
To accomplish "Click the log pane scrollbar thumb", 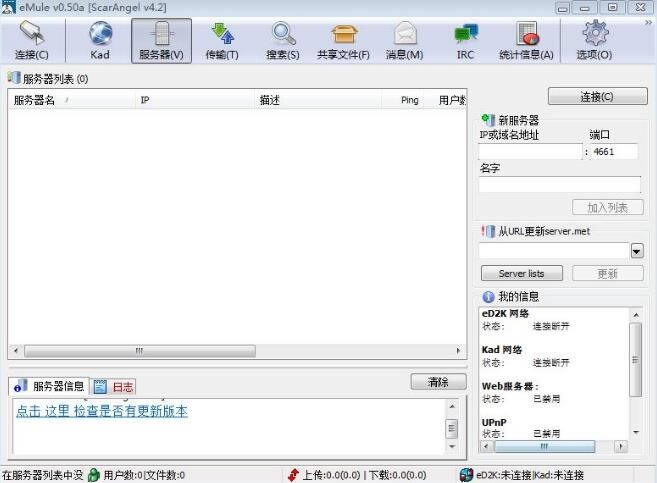I will [452, 428].
